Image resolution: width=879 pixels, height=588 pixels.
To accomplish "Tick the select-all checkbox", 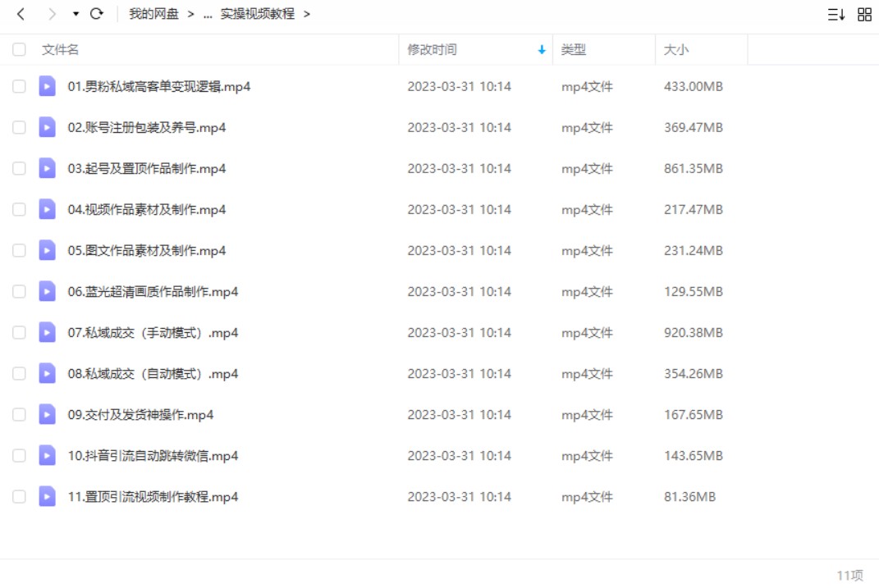I will 19,50.
